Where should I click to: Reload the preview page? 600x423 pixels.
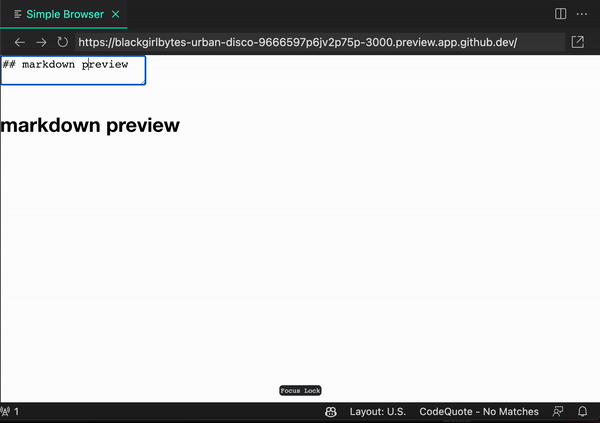coord(62,42)
